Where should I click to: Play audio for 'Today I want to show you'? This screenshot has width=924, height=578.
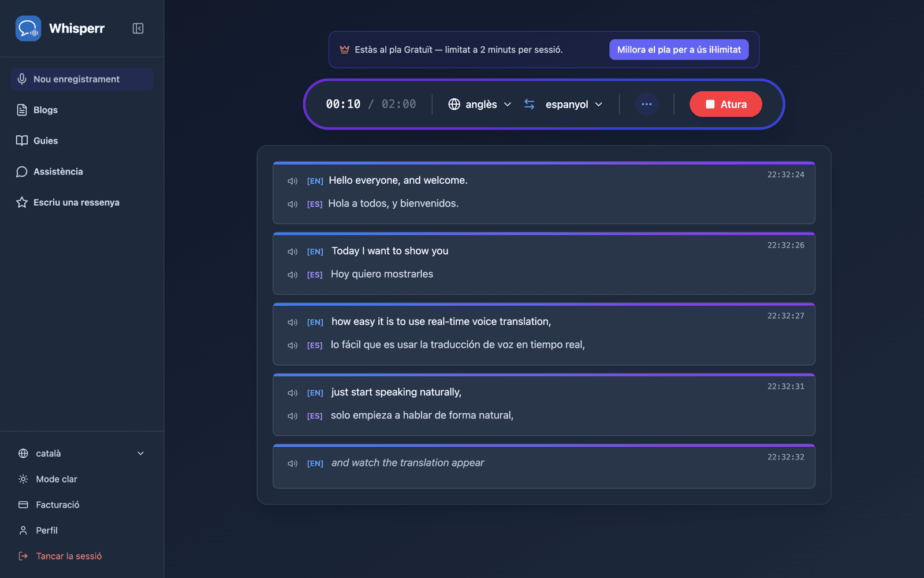point(293,251)
